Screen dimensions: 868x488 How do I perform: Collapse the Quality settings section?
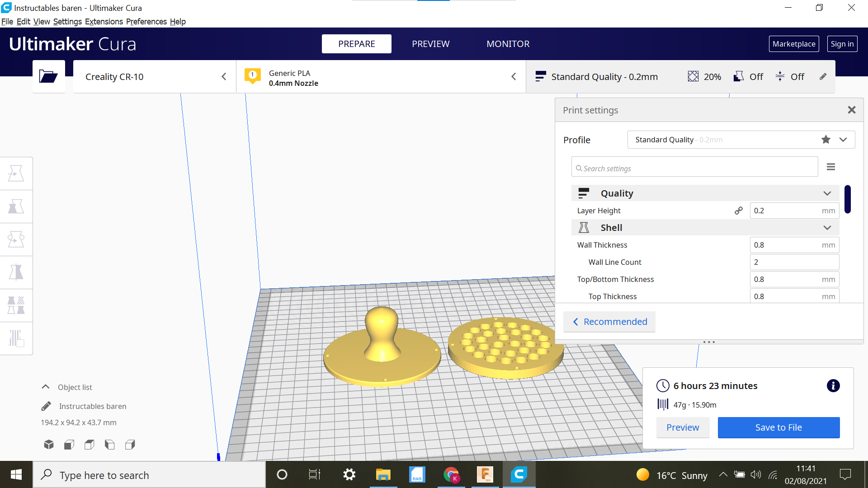pos(828,193)
